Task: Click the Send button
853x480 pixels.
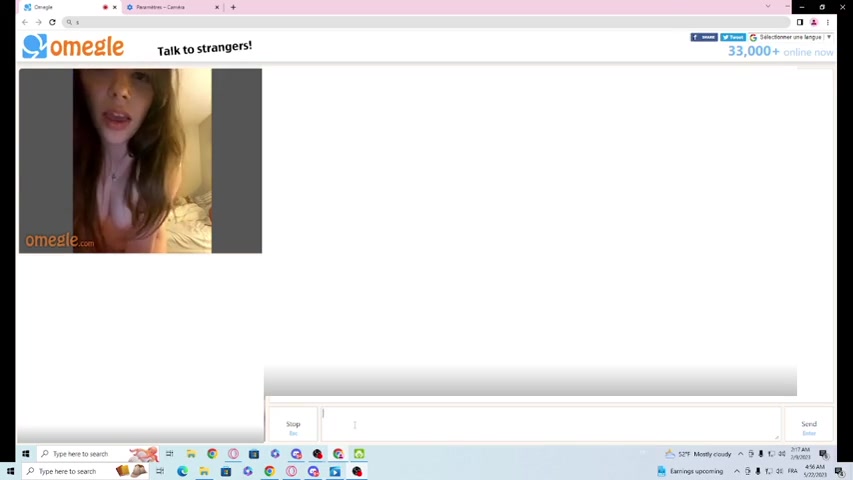Action: tap(808, 424)
